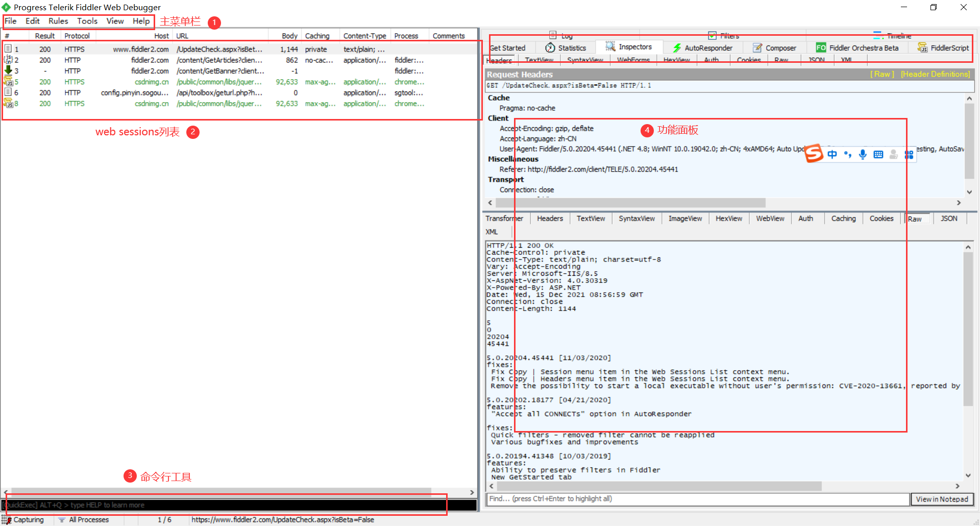The image size is (980, 526).
Task: Click the Sogou input method S logo
Action: pos(814,153)
